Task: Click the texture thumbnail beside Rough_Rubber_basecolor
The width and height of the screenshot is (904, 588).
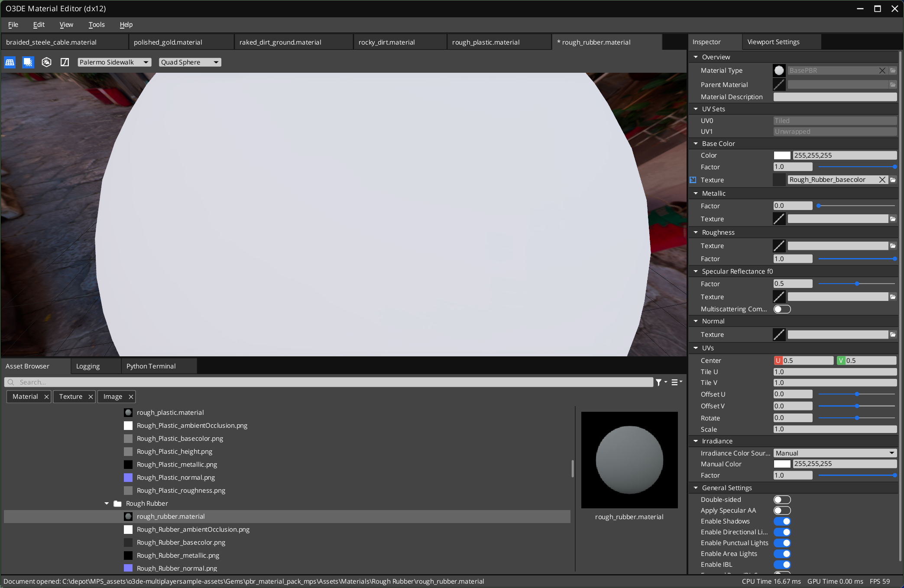Action: [778, 180]
